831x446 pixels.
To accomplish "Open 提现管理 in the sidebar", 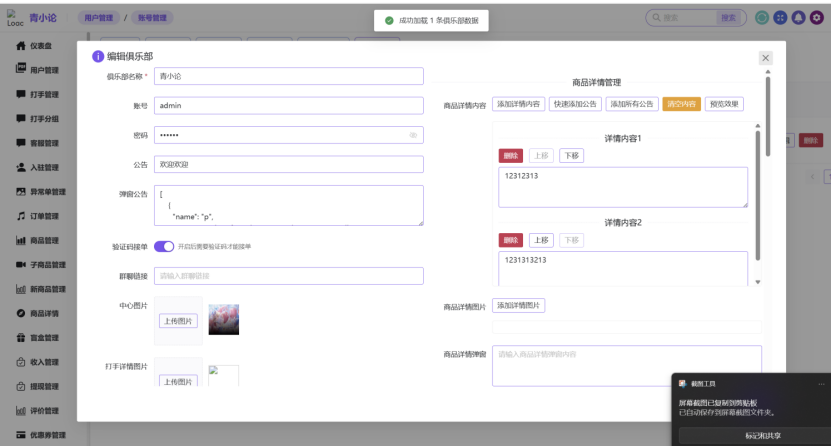I will point(37,387).
